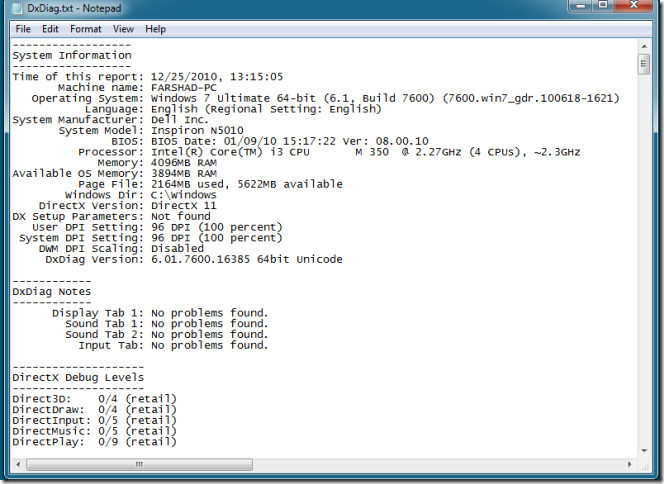Click the BIOS date line value

pyautogui.click(x=290, y=141)
